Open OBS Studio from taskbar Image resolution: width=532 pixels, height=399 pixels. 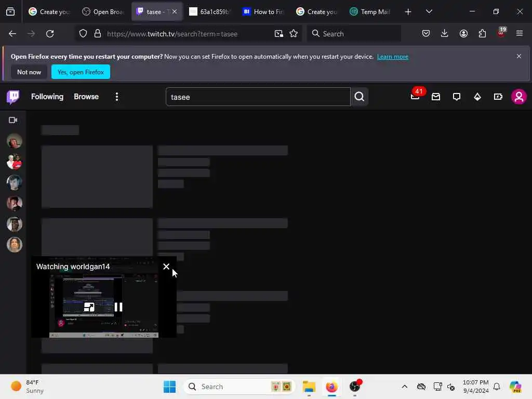355,387
